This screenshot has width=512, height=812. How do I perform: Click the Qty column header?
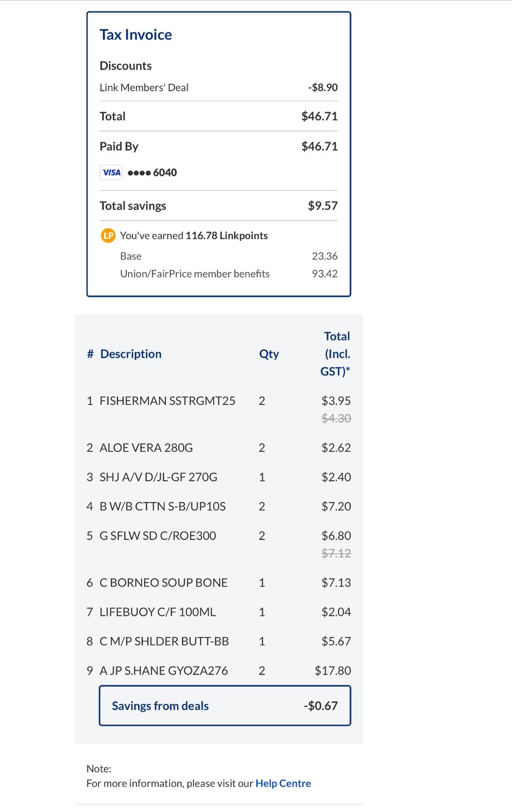[269, 354]
